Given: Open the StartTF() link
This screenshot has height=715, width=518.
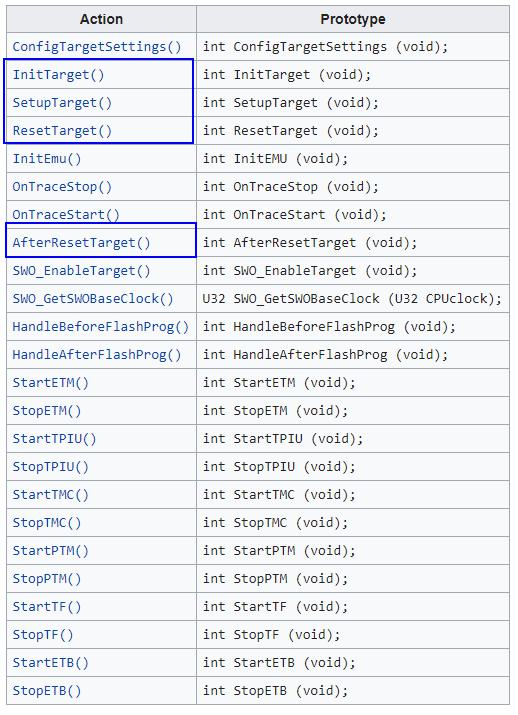Looking at the screenshot, I should coord(47,607).
